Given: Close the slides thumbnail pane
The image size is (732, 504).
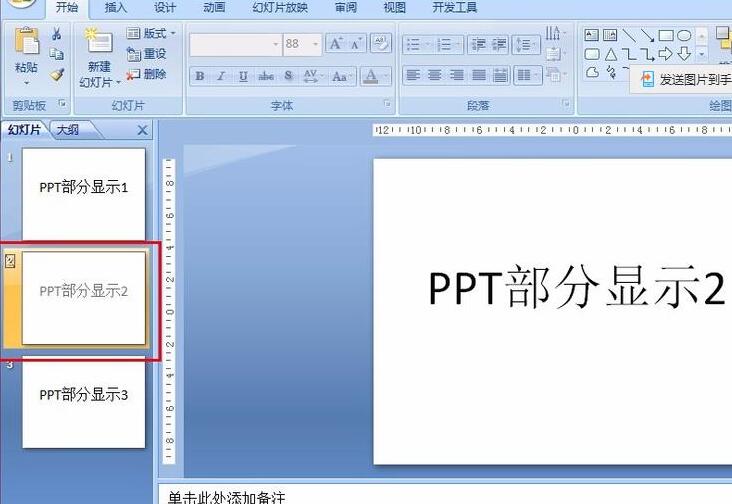Looking at the screenshot, I should [142, 130].
